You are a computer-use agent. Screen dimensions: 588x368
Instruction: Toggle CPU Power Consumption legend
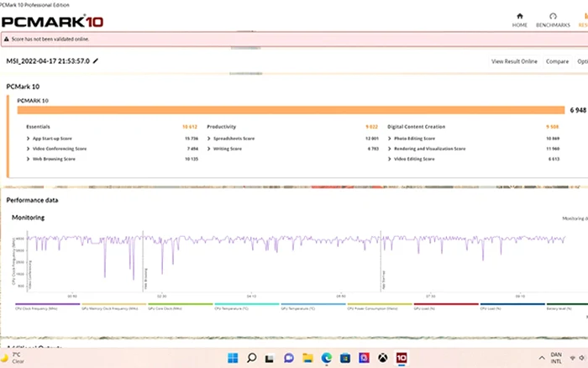pos(380,307)
